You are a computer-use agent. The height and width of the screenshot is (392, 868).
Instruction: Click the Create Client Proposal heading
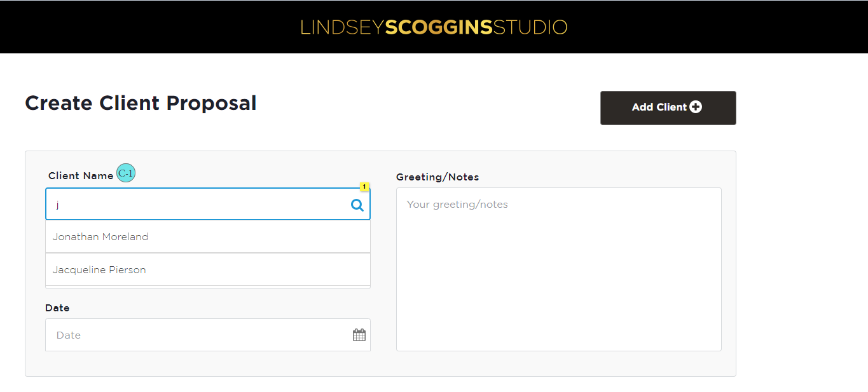[141, 103]
